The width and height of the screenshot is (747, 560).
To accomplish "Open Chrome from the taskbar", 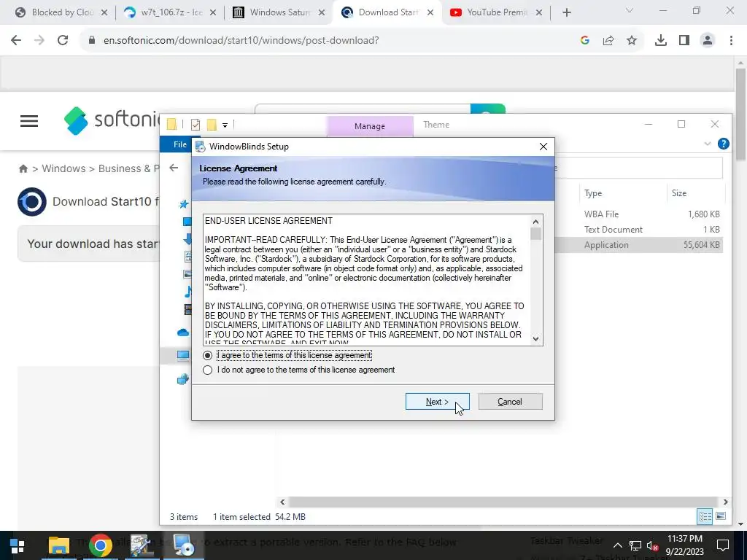I will coord(101,545).
